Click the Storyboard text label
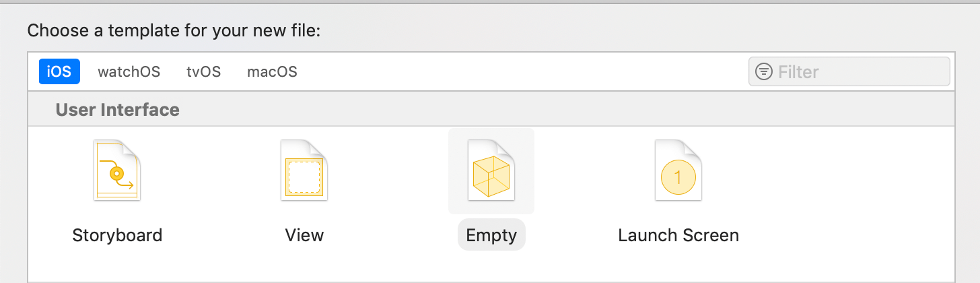Screen dimensions: 980x283 [117, 235]
